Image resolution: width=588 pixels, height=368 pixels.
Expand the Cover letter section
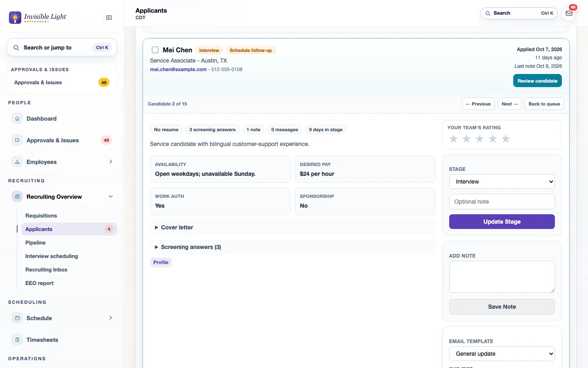coord(293,227)
